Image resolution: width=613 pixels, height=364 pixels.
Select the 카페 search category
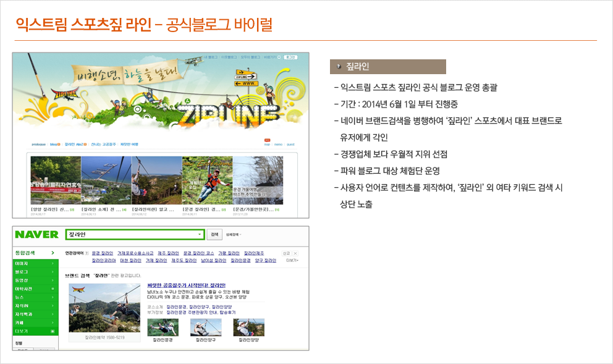tap(36, 323)
